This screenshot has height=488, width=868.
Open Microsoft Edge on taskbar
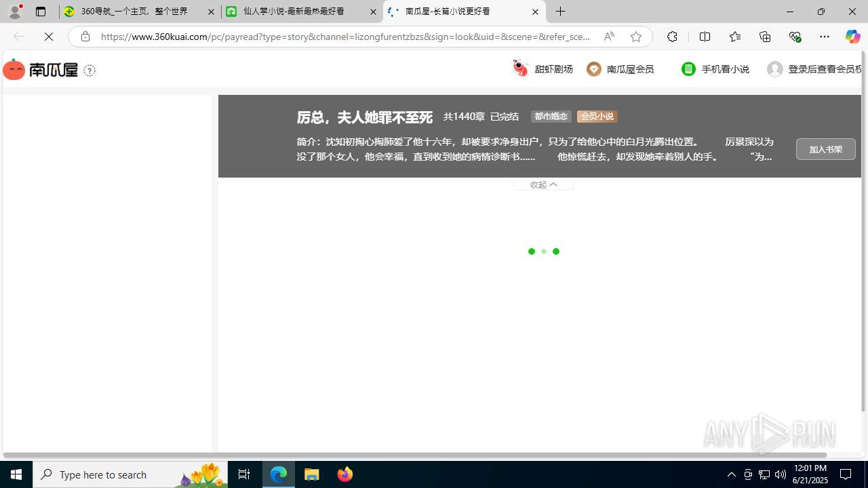(x=279, y=474)
